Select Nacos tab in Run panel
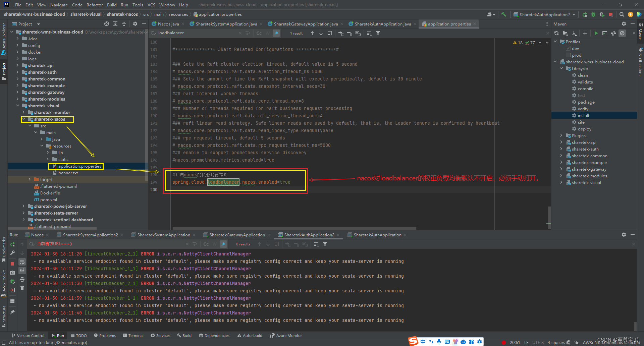 point(37,235)
